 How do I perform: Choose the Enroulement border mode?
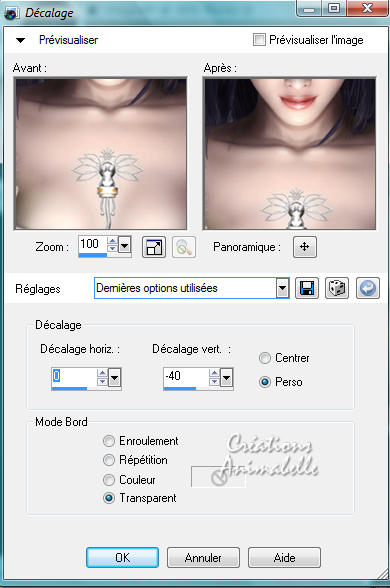[x=109, y=441]
